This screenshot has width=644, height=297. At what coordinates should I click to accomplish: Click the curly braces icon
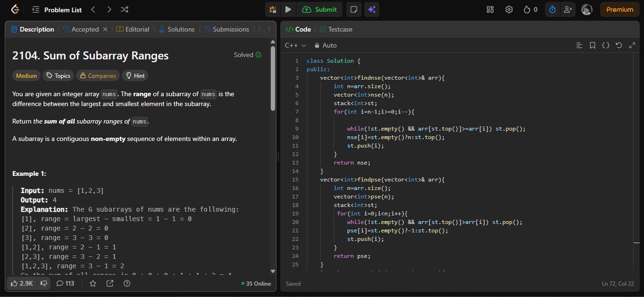coord(605,46)
